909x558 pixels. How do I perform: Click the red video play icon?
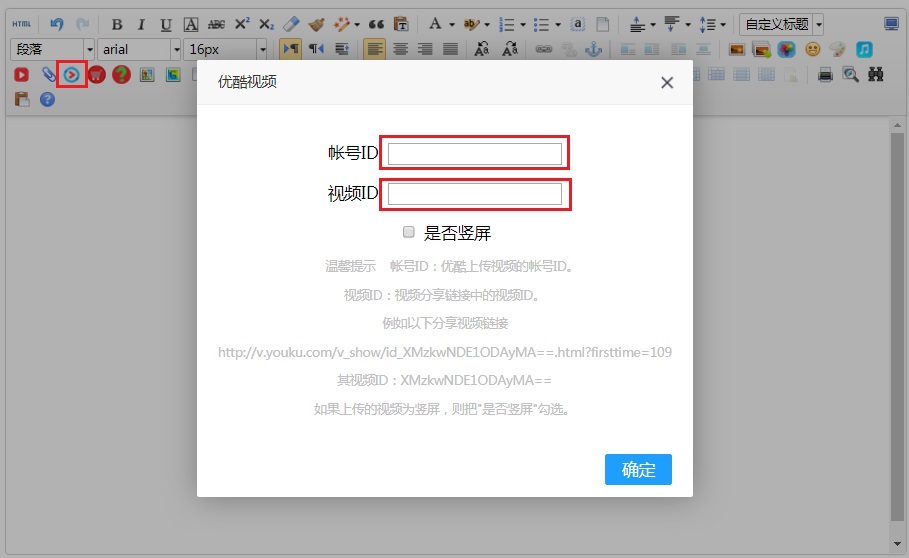click(x=21, y=75)
